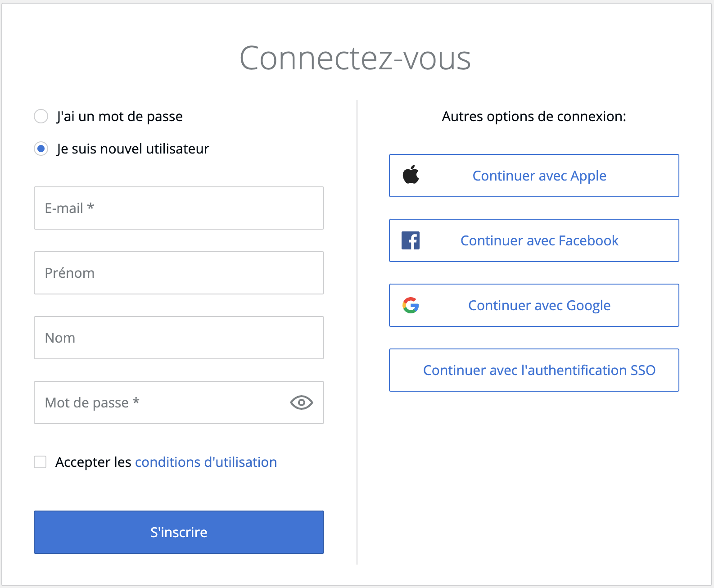This screenshot has width=714, height=588.
Task: Focus the "Mot de passe" field
Action: coord(162,403)
